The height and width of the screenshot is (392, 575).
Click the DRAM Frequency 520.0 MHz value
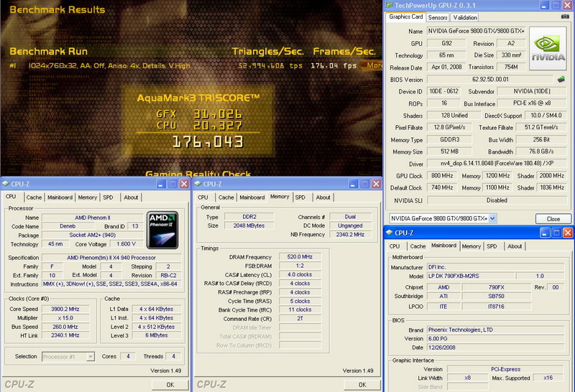(300, 257)
